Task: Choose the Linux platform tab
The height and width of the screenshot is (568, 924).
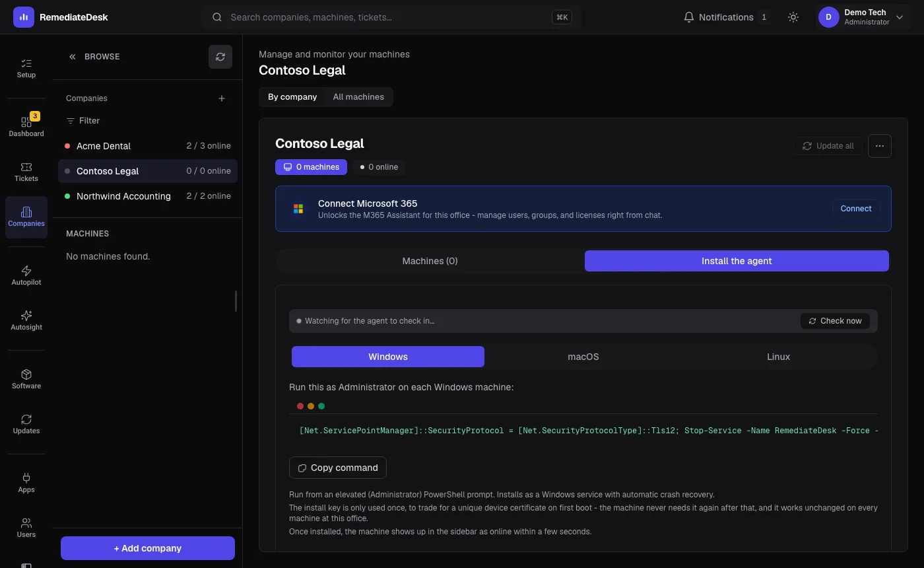Action: point(778,357)
